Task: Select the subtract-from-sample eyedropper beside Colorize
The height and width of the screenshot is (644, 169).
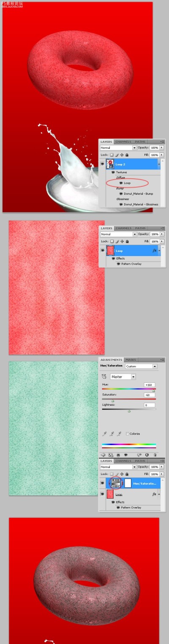Action: coord(120,434)
